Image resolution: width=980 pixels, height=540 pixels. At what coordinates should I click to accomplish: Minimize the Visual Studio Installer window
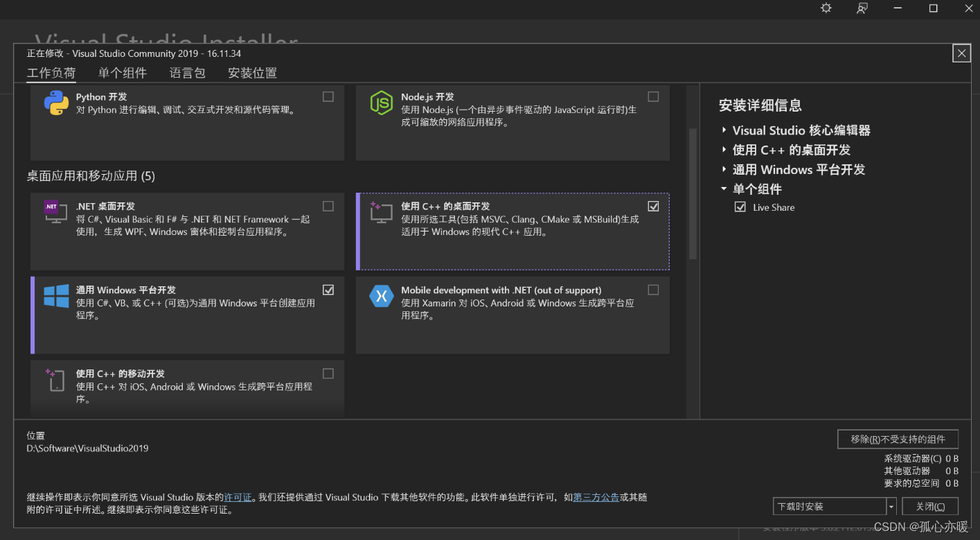(x=898, y=8)
